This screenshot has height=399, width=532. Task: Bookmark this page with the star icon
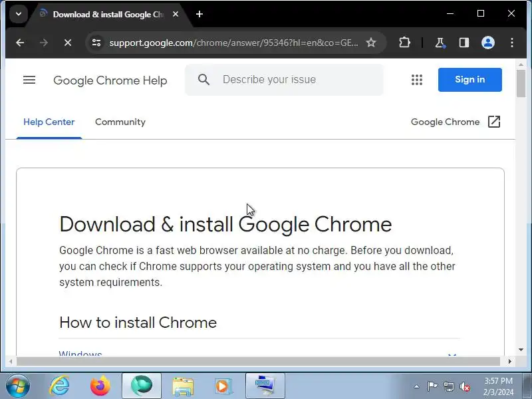click(371, 43)
